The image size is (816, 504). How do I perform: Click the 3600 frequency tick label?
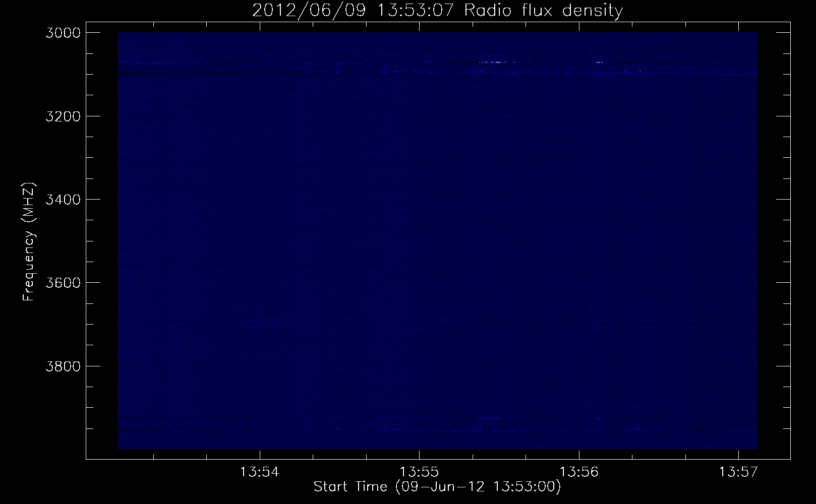(x=63, y=282)
